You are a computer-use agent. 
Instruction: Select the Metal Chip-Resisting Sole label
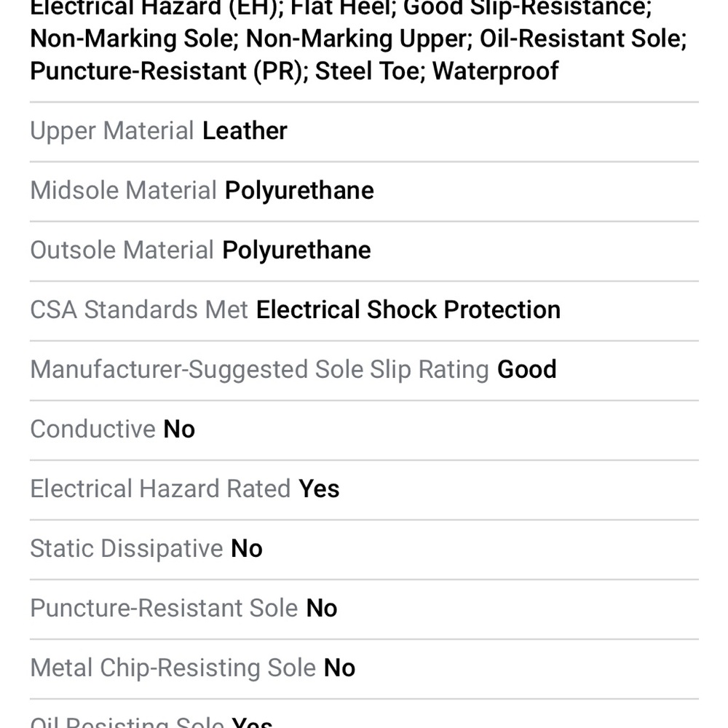point(173,668)
